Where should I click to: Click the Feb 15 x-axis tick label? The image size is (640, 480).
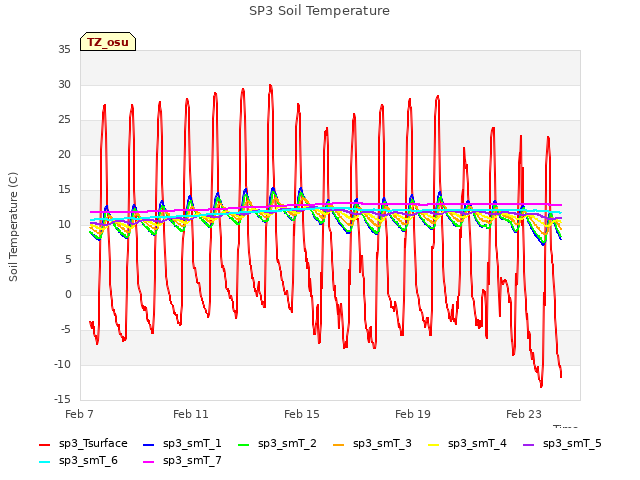(x=302, y=414)
